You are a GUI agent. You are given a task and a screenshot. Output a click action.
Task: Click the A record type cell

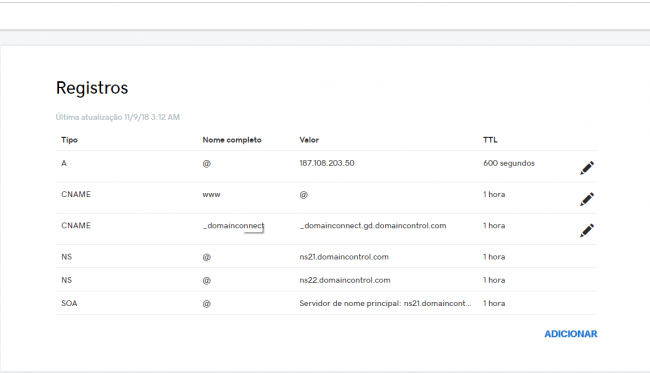click(64, 163)
